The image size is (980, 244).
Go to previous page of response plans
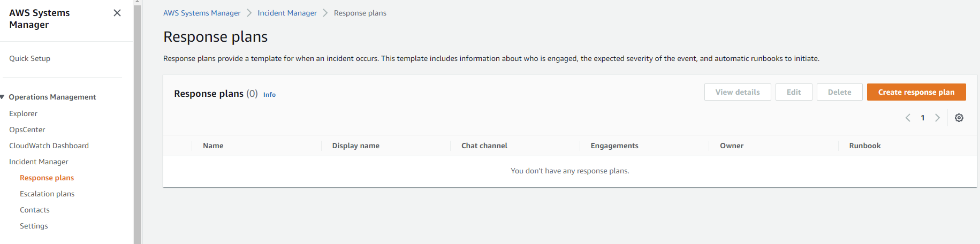[x=908, y=118]
